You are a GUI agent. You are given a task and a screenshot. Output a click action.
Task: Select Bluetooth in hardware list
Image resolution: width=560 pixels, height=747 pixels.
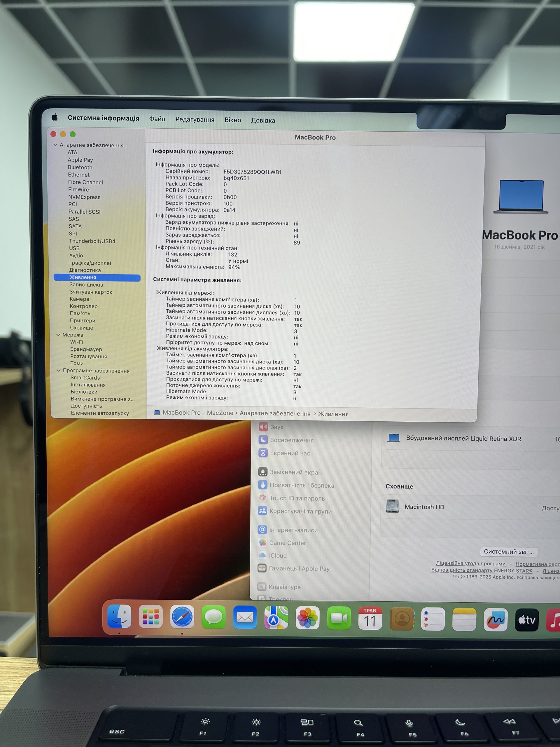pos(80,167)
